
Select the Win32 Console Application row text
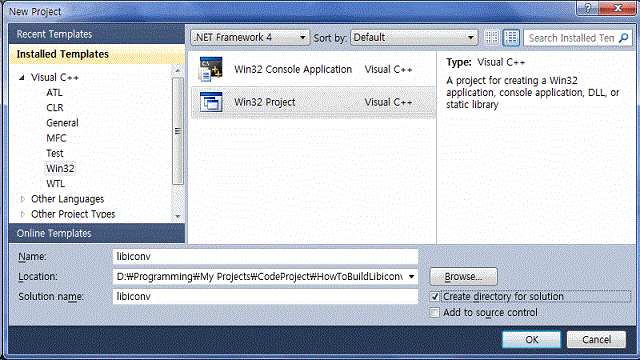pos(293,69)
